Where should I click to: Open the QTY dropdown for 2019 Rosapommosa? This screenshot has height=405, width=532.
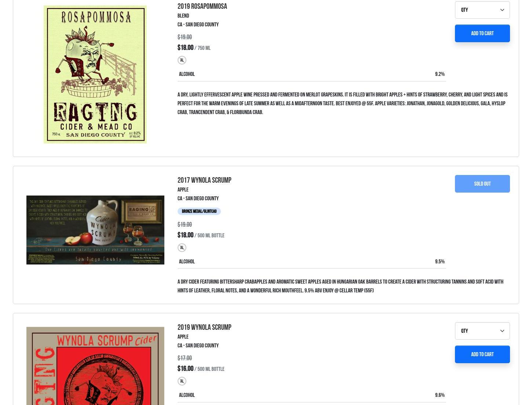(482, 10)
